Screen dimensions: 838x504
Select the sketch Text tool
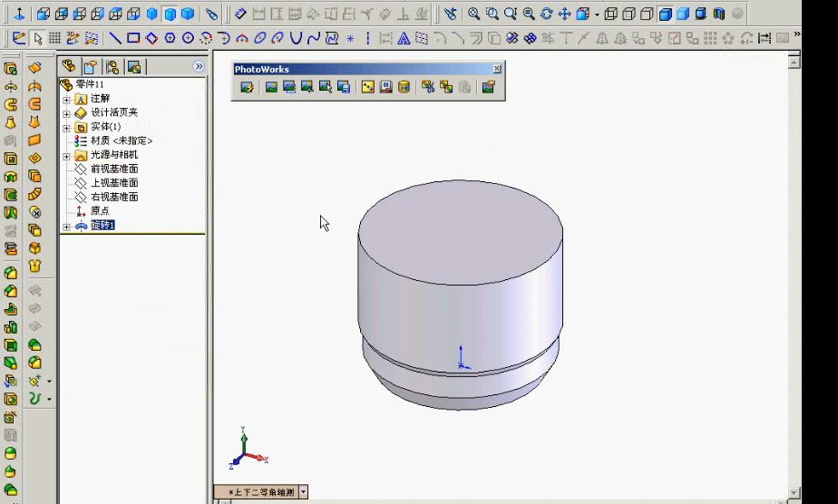(x=404, y=38)
